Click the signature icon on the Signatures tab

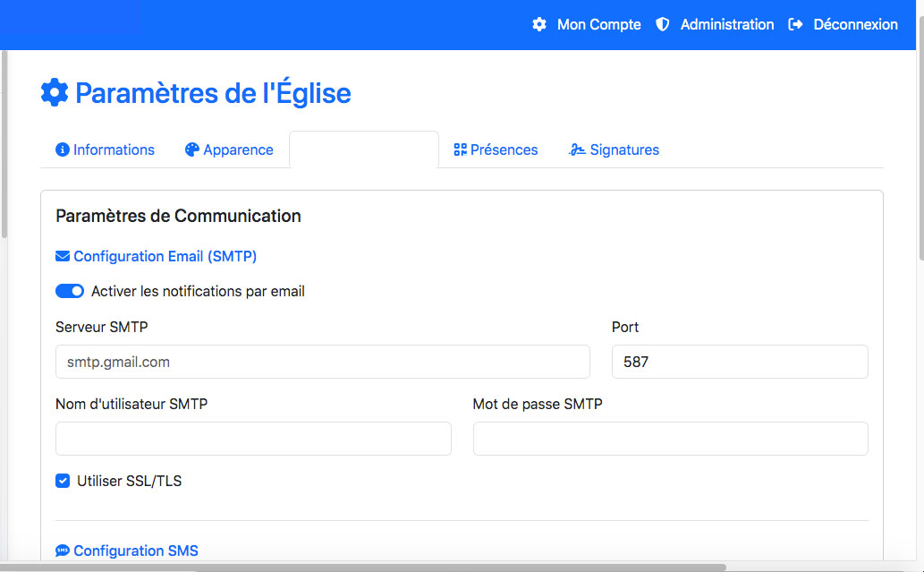click(x=577, y=150)
